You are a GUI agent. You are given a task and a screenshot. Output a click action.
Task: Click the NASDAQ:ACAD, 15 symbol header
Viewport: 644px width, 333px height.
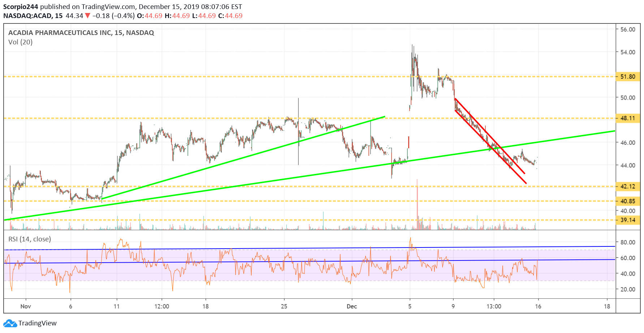pyautogui.click(x=33, y=16)
